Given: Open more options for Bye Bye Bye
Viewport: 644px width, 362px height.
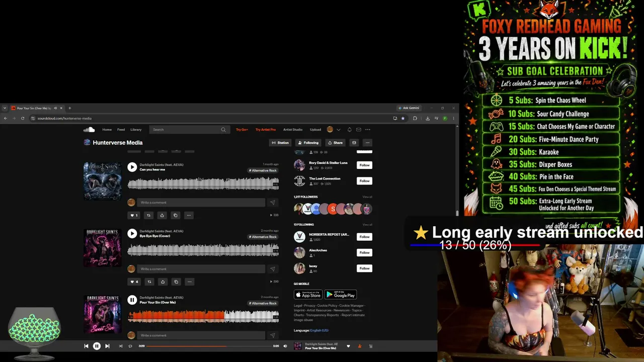Looking at the screenshot, I should 190,282.
